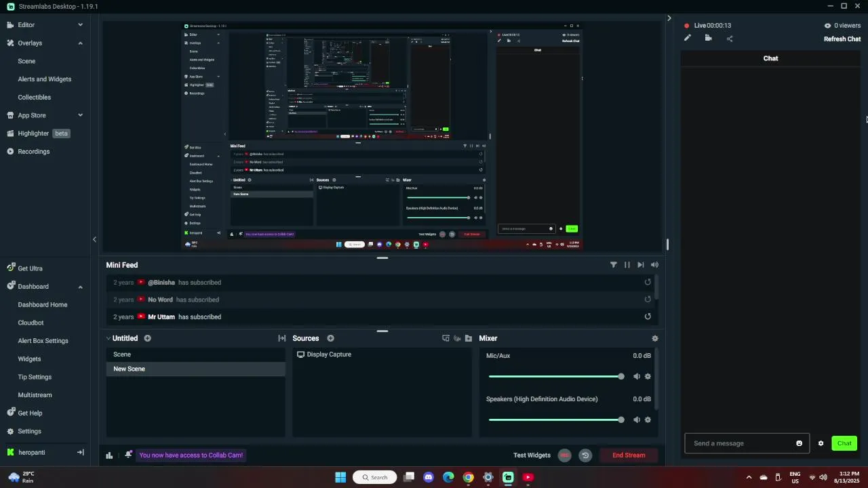Click the add folder icon in Sources
The width and height of the screenshot is (868, 488).
(x=468, y=338)
